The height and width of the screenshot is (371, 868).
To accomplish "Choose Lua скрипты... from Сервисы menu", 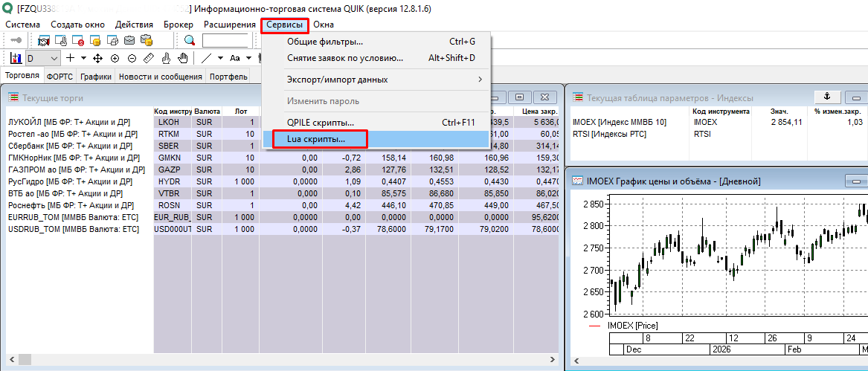I will [x=316, y=139].
